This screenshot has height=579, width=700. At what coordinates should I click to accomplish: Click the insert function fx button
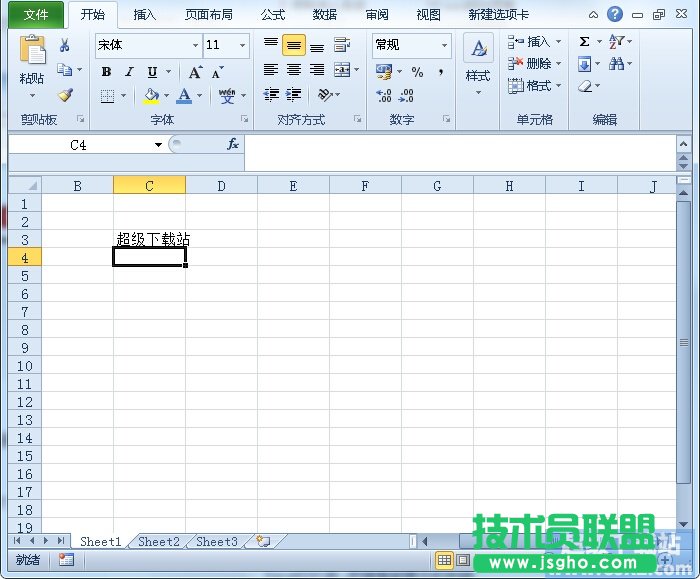[x=233, y=144]
